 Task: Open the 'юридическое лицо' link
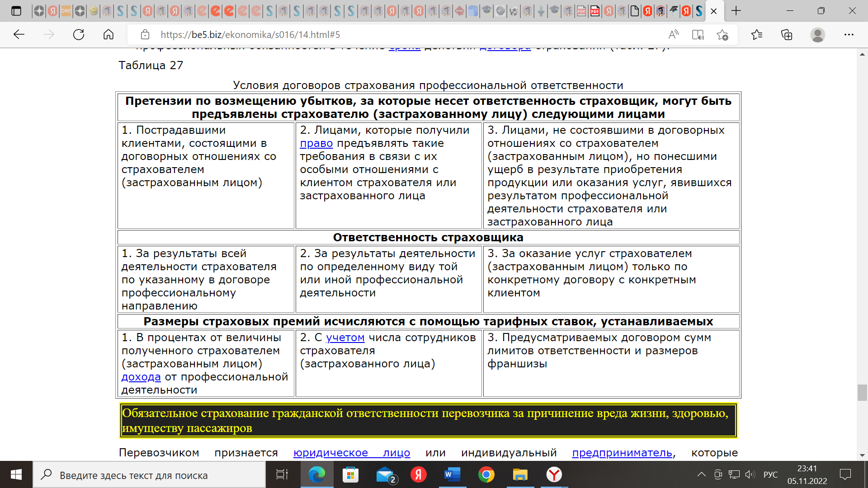(x=352, y=453)
